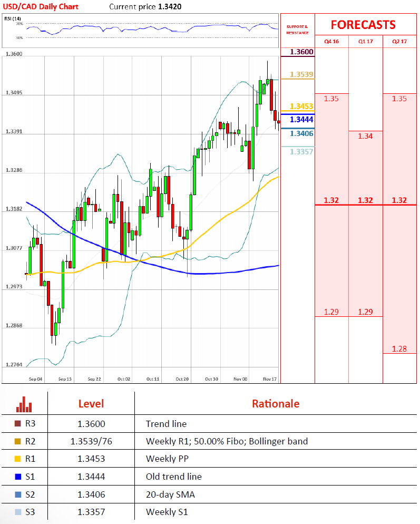
Task: Click the 1.3453 value in Level column
Action: click(x=91, y=459)
